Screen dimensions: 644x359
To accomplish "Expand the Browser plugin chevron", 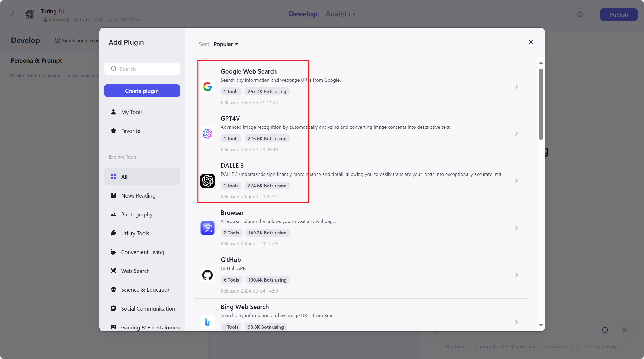I will [x=516, y=228].
